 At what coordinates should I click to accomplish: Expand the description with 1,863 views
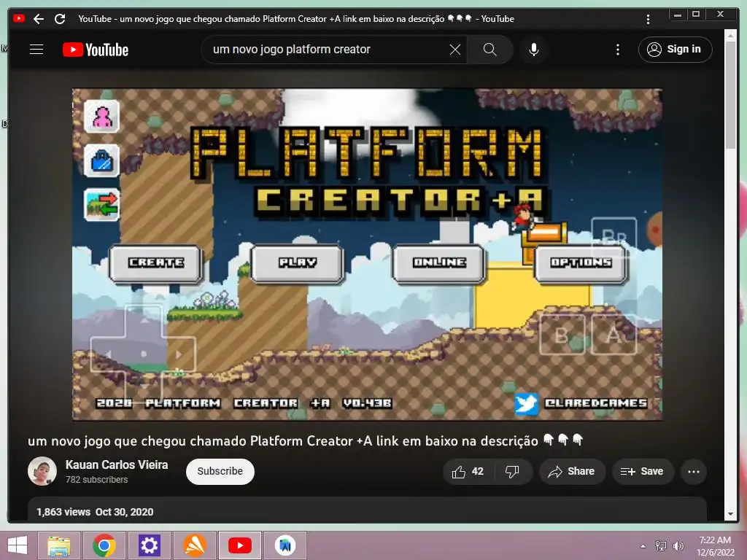367,510
